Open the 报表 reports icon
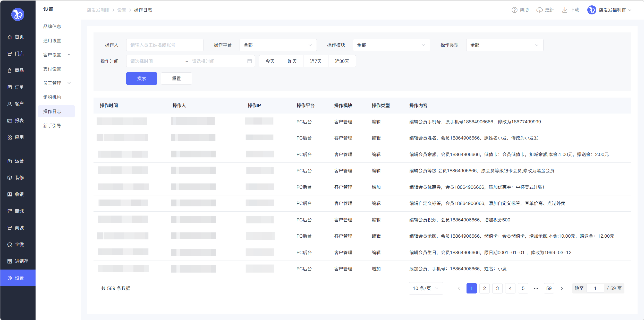644x320 pixels. (10, 121)
